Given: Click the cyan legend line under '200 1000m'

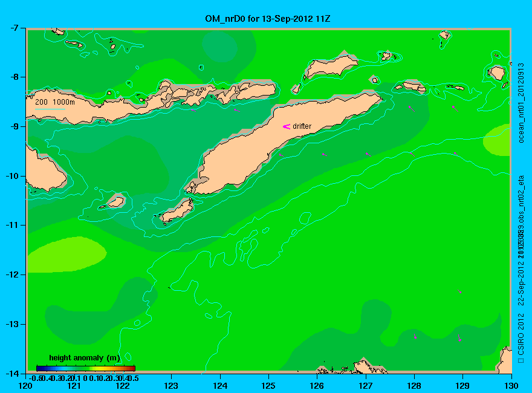Looking at the screenshot, I should point(50,109).
